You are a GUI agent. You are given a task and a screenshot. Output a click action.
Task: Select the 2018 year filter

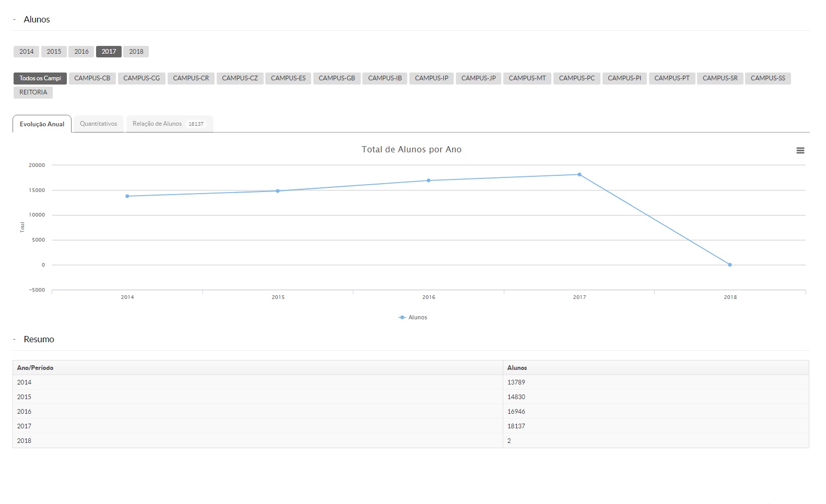pyautogui.click(x=136, y=52)
